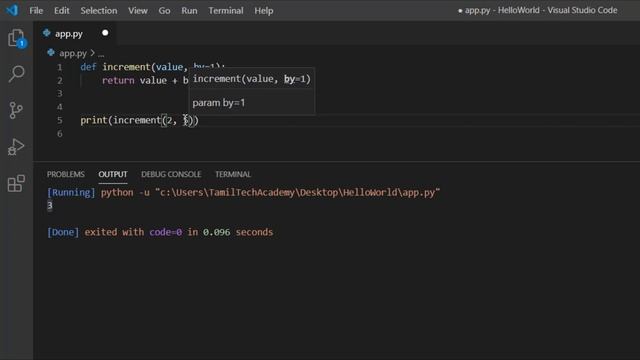
Task: Open the Help menu
Action: [264, 11]
